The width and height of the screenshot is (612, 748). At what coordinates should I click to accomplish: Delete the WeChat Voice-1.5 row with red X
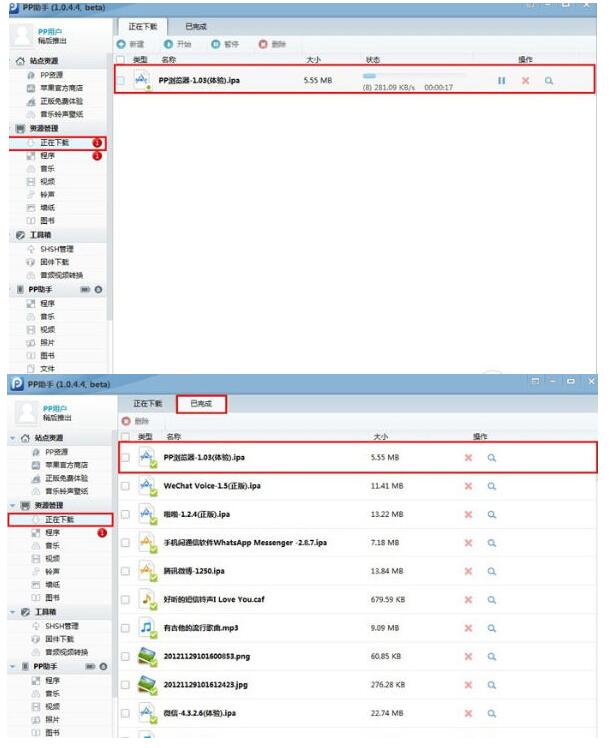click(468, 486)
